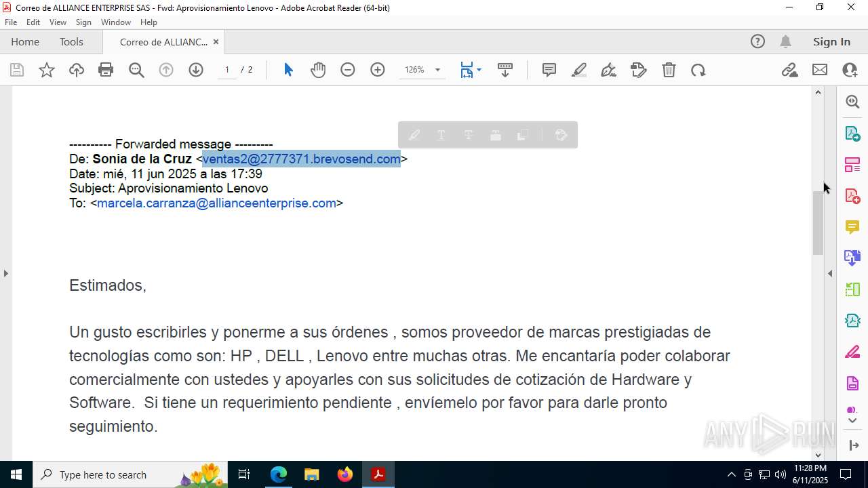Activate the hand pan tool

[x=318, y=70]
